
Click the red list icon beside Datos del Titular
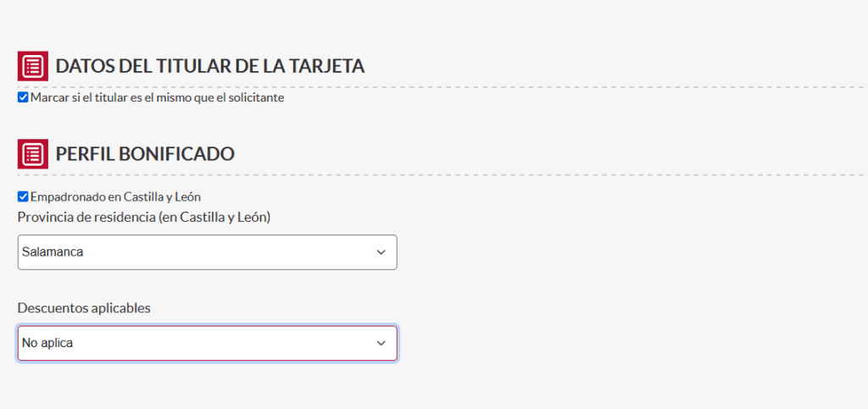pyautogui.click(x=32, y=66)
